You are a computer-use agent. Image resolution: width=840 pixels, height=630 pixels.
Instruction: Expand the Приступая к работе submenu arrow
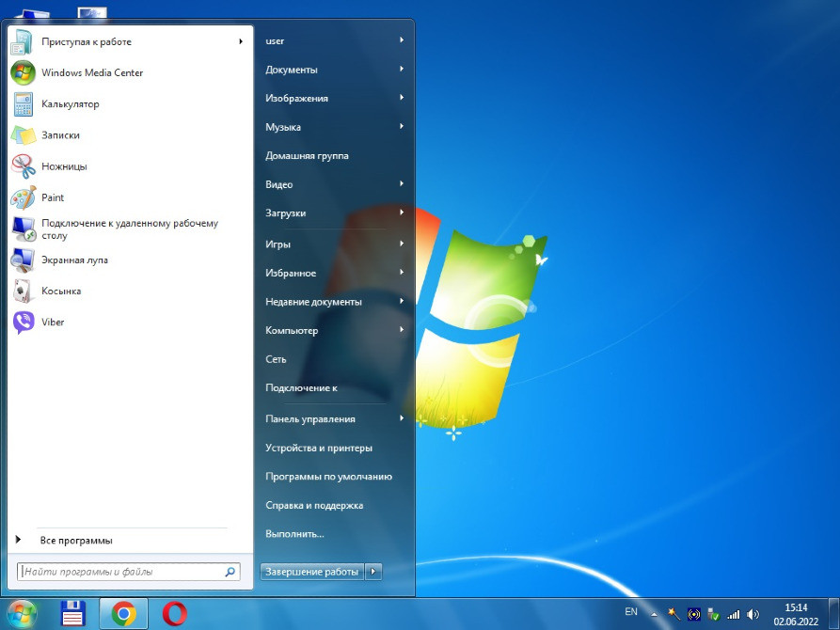point(241,41)
